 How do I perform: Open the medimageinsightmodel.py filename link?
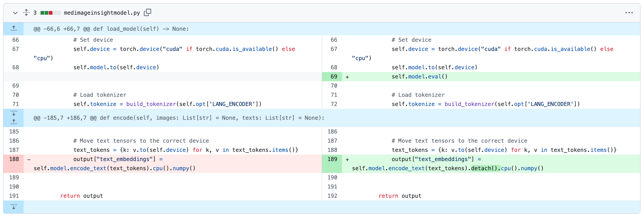pyautogui.click(x=102, y=13)
